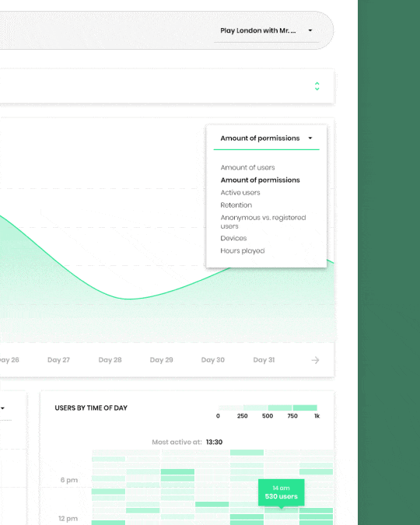Open the 'Play London with Mr.…' game selector
Screen dimensions: 420x525
click(267, 31)
